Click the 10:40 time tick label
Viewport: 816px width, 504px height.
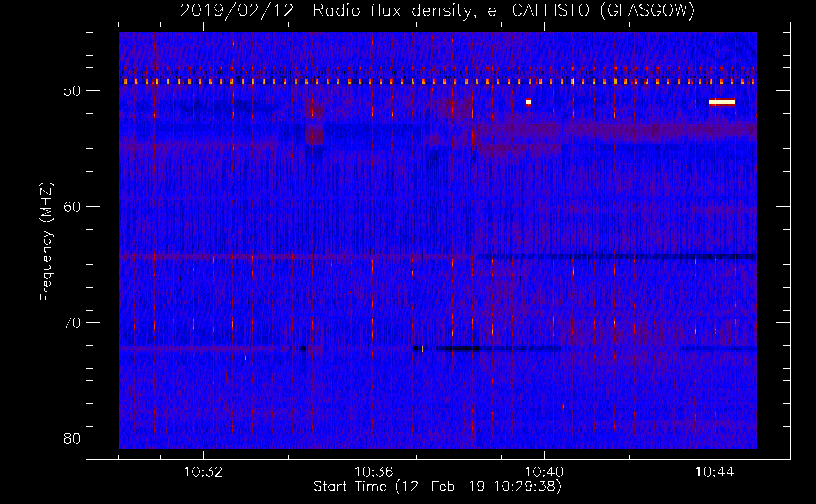coord(544,472)
